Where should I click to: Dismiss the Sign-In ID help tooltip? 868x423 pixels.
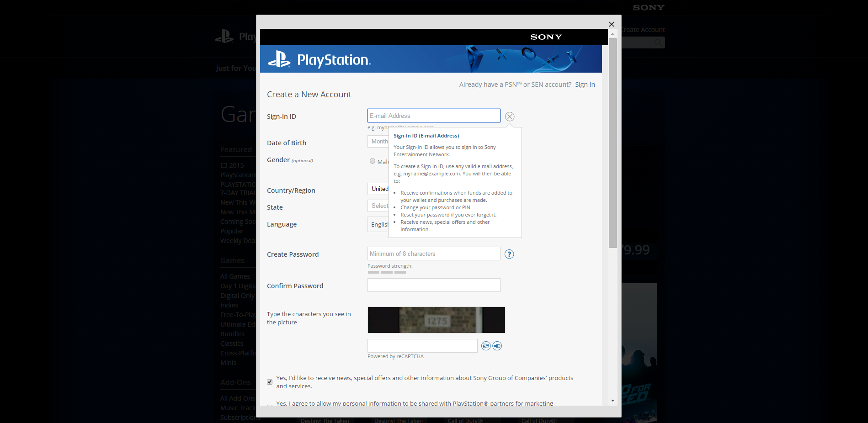[510, 116]
